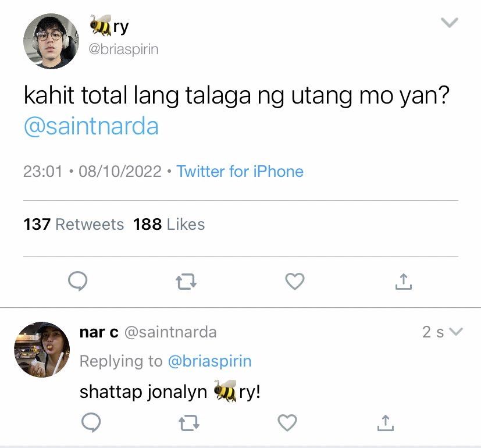Screen dimensions: 481x448
Task: Open options chevron on main tweet
Action: (x=450, y=22)
